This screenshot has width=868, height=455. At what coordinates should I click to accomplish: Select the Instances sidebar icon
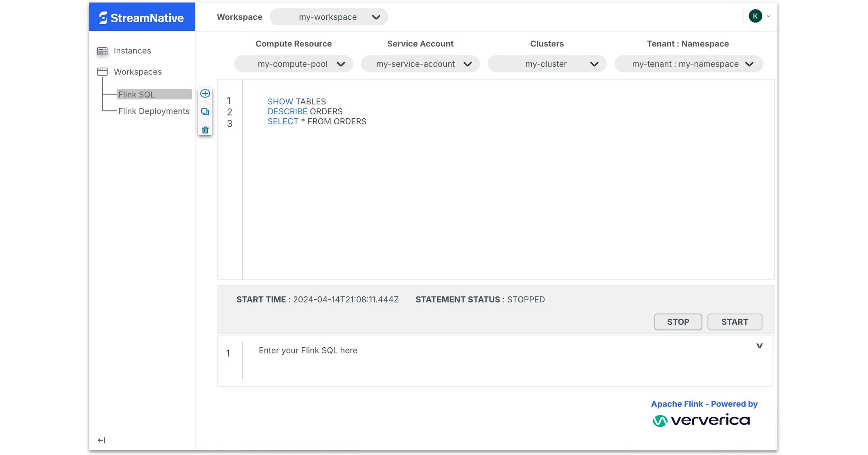102,50
